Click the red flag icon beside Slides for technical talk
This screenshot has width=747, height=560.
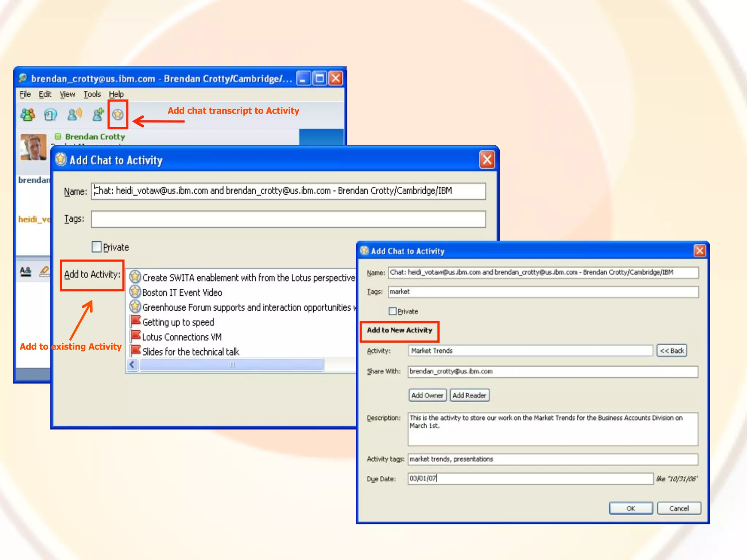click(x=135, y=351)
